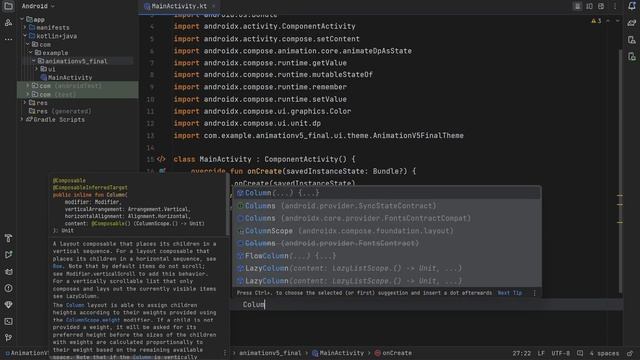Screen dimensions: 640x360
Task: Click override gutter marker on onCreate line
Action: [x=162, y=171]
